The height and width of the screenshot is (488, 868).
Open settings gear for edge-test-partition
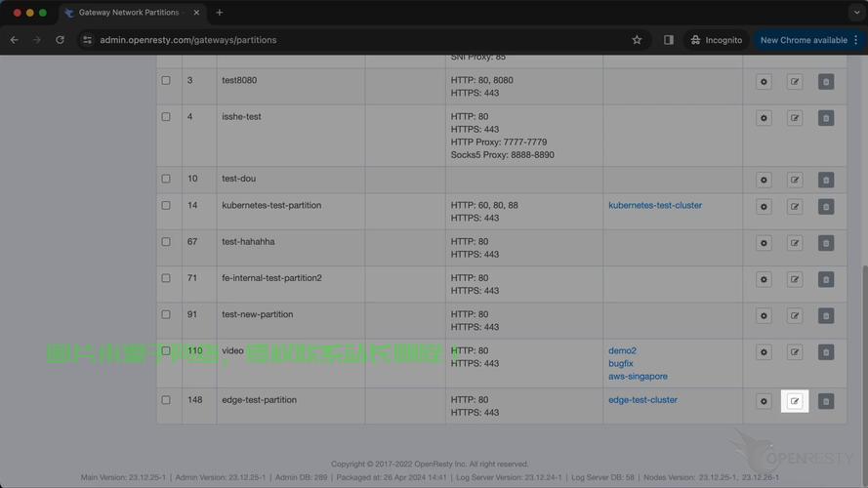click(x=764, y=402)
